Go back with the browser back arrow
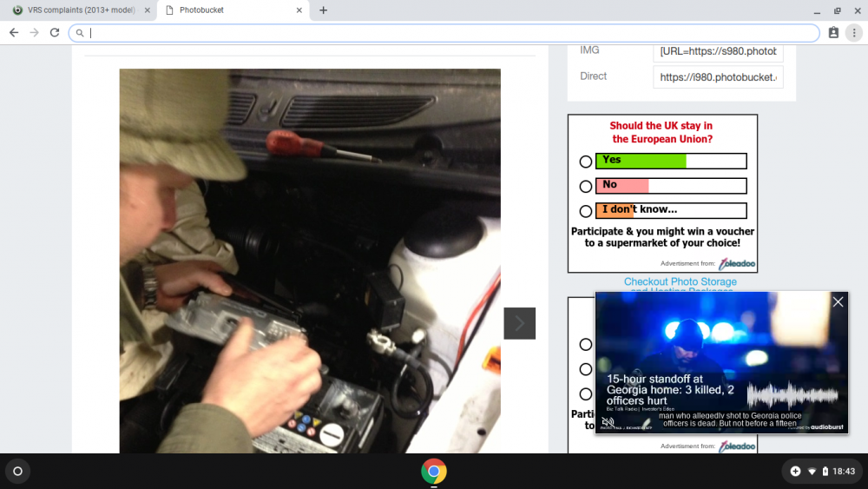This screenshot has height=489, width=868. coord(14,33)
